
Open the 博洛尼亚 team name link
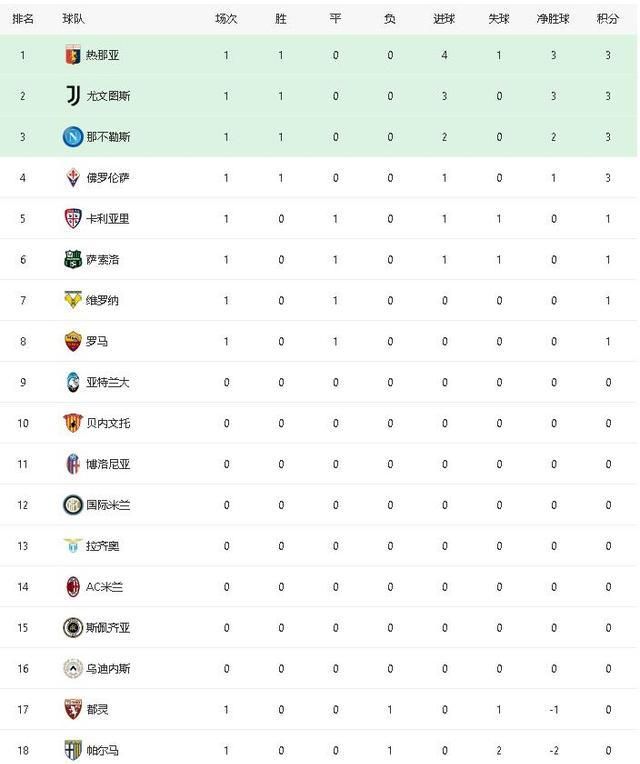point(108,464)
